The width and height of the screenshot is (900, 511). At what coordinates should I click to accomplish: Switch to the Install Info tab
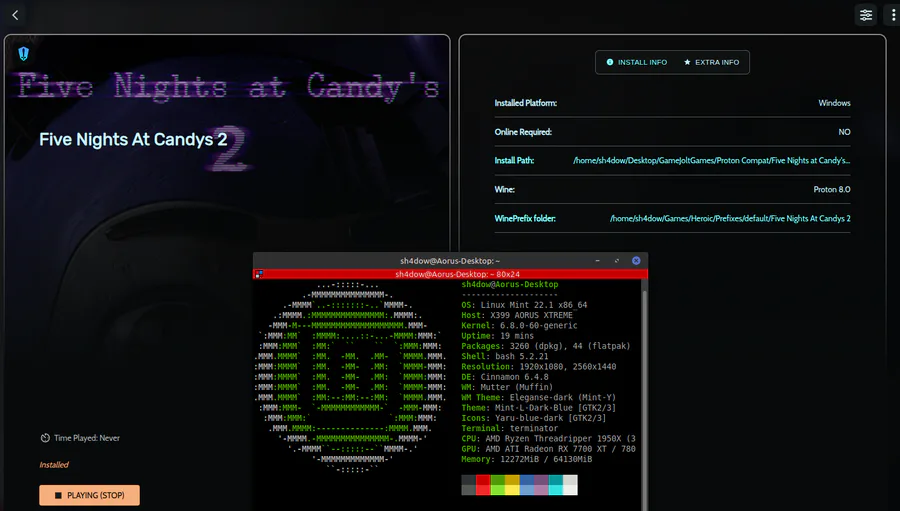point(637,62)
